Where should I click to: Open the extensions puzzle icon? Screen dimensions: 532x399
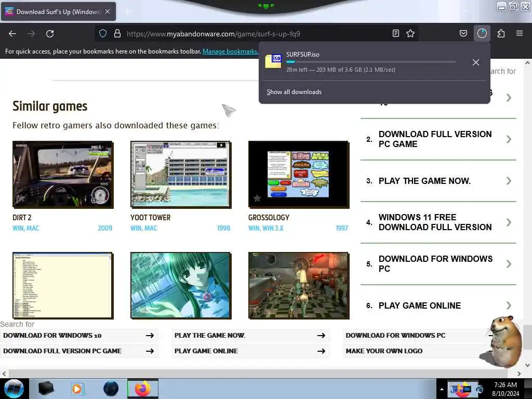[x=501, y=33]
